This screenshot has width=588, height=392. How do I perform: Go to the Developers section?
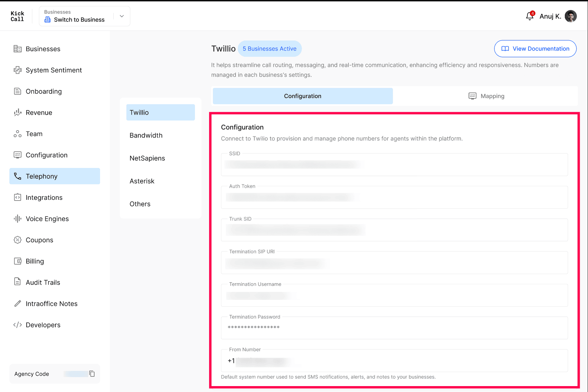55,325
